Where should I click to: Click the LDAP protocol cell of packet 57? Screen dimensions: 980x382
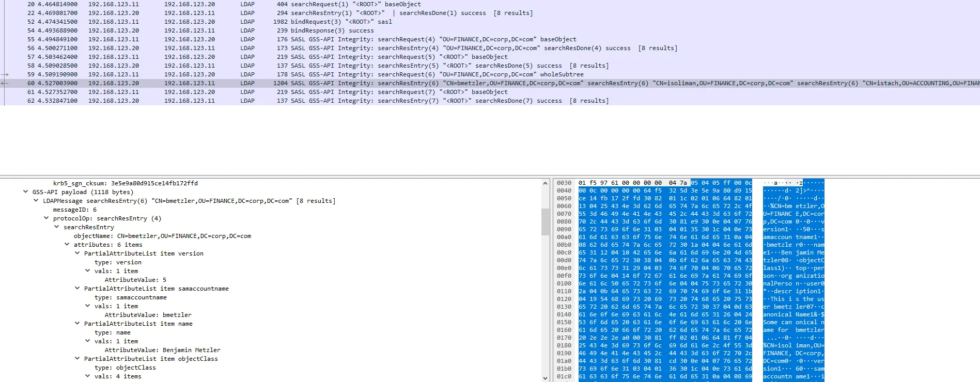(247, 57)
